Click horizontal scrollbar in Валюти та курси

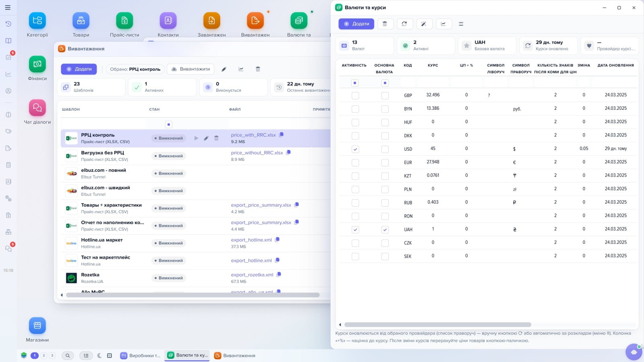pos(438,325)
